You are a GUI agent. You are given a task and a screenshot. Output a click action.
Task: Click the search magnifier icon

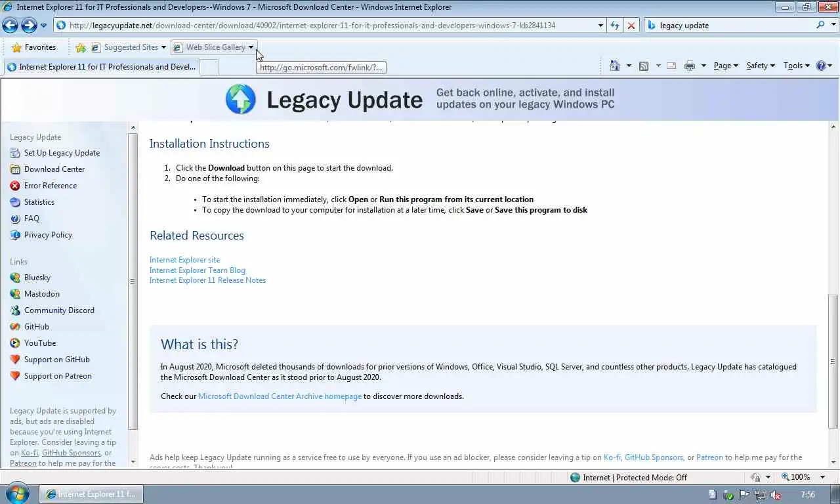pyautogui.click(x=820, y=25)
